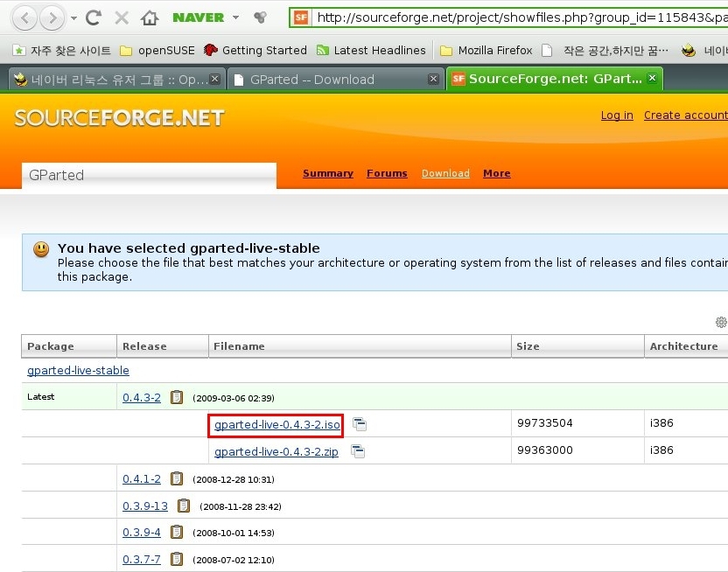Open the project Summary link
The height and width of the screenshot is (572, 728).
[x=328, y=173]
